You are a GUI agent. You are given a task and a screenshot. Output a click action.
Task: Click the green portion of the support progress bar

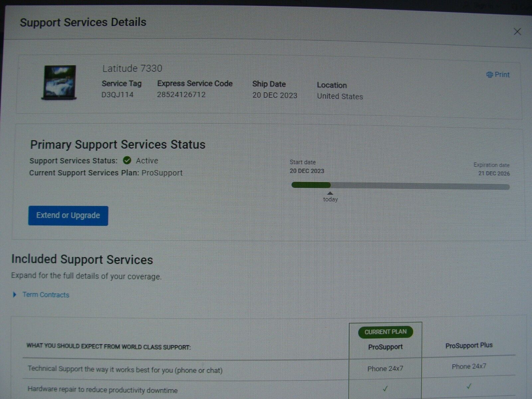tap(311, 185)
